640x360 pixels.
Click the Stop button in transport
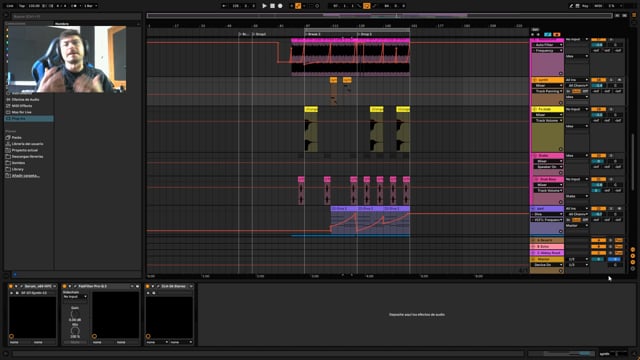click(x=272, y=6)
